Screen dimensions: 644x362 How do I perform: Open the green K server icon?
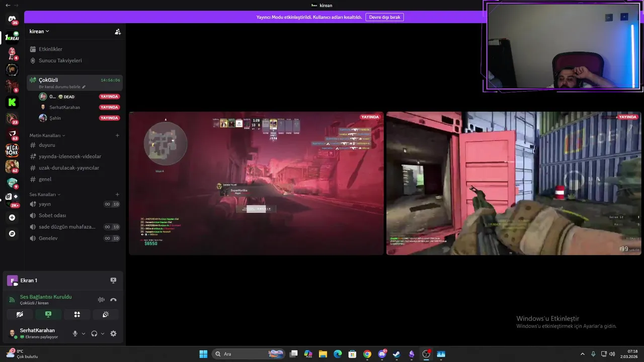(12, 102)
